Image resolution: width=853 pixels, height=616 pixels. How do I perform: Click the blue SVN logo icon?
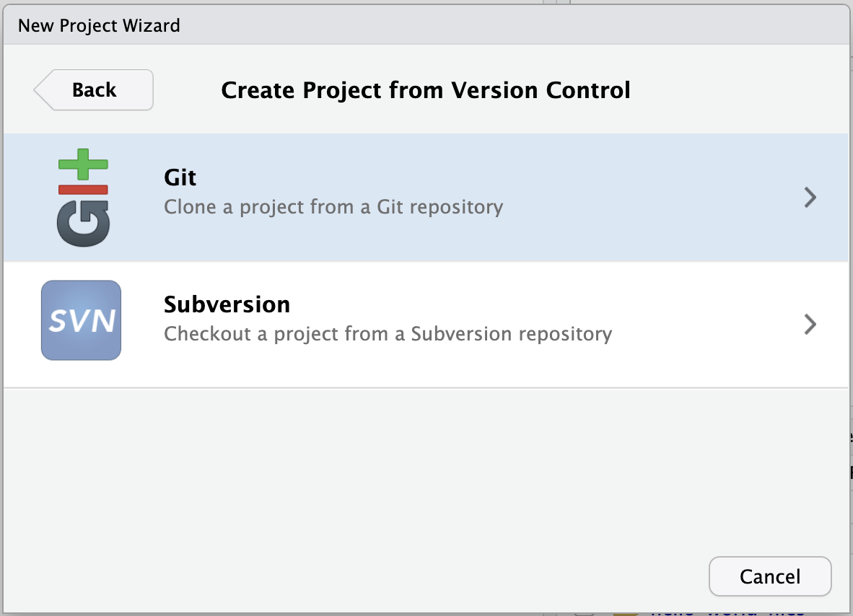tap(81, 320)
